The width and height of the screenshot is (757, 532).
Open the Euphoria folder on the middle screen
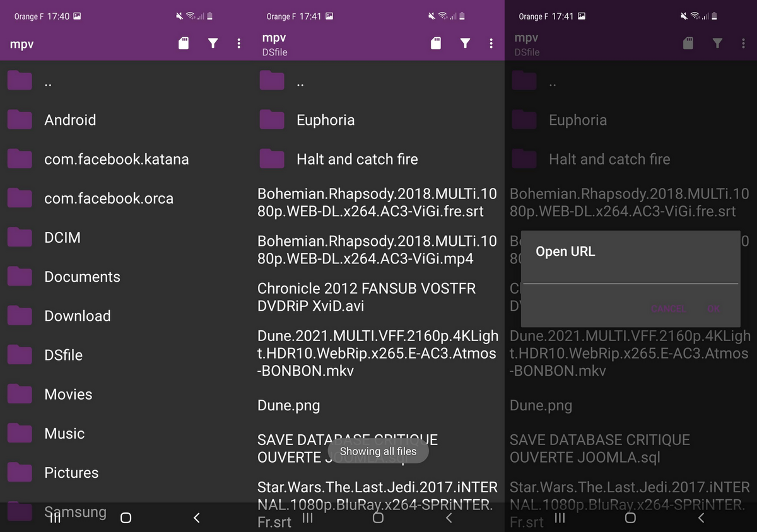378,120
